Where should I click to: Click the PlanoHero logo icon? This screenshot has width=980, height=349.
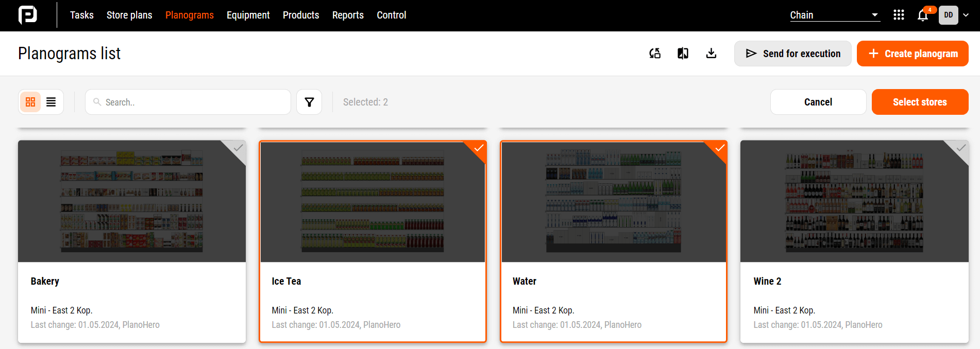click(x=28, y=15)
